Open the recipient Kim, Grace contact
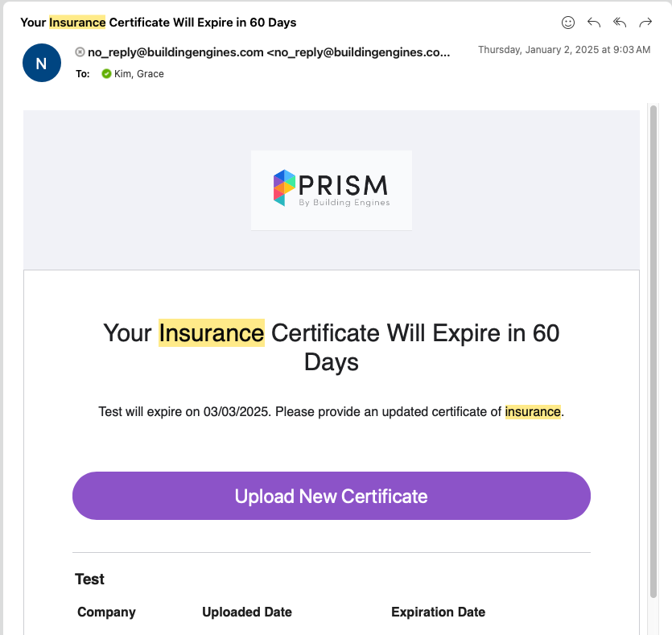 click(138, 74)
